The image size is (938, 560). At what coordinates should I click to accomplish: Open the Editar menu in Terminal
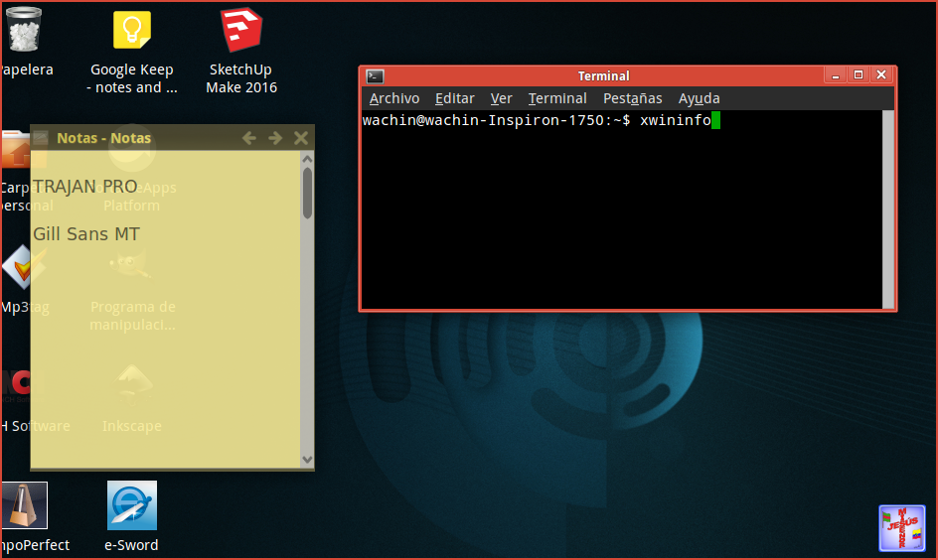pyautogui.click(x=455, y=98)
